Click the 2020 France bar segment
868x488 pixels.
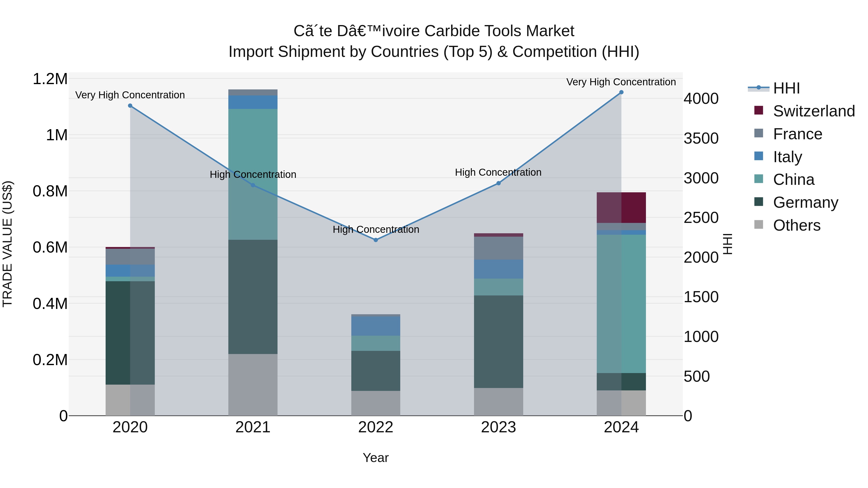130,257
